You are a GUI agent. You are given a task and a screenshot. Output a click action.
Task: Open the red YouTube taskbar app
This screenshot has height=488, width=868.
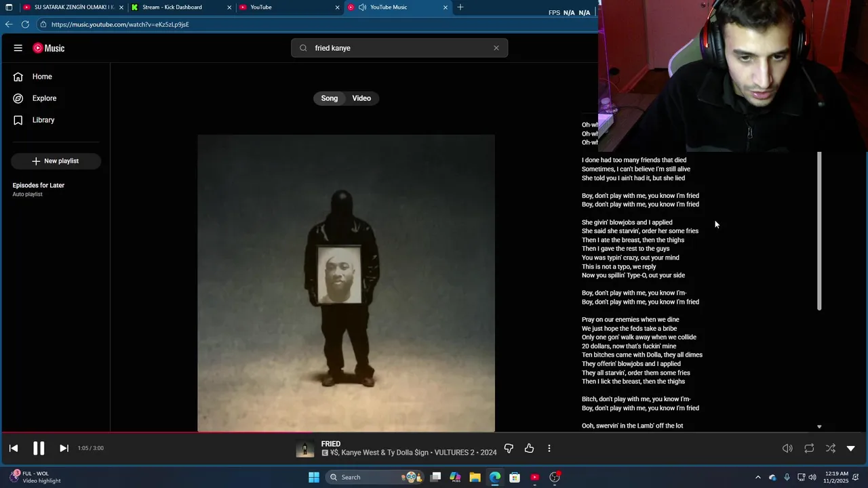pos(535,477)
